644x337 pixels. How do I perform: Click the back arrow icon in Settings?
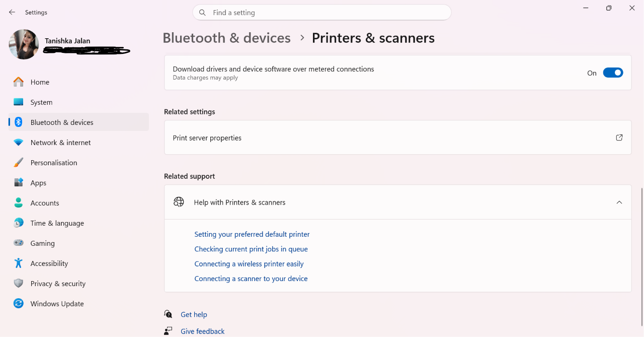click(x=12, y=12)
